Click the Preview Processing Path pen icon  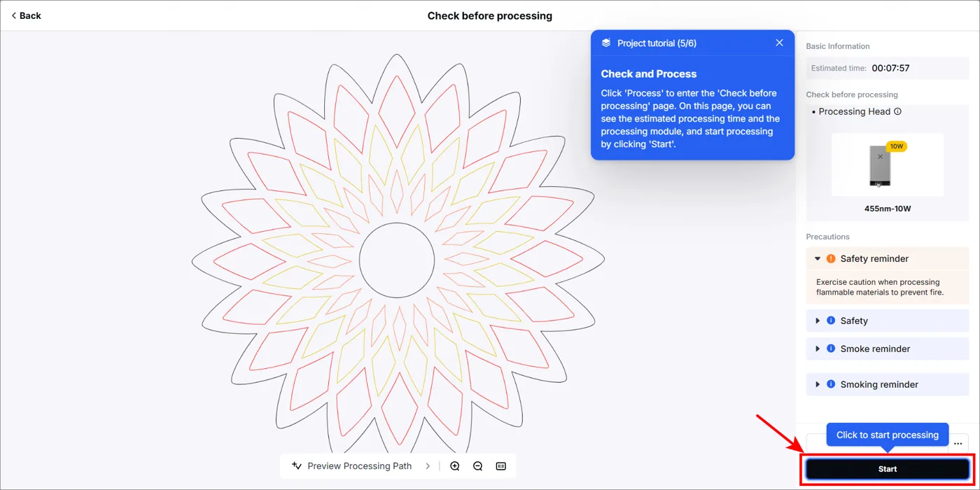[x=297, y=466]
